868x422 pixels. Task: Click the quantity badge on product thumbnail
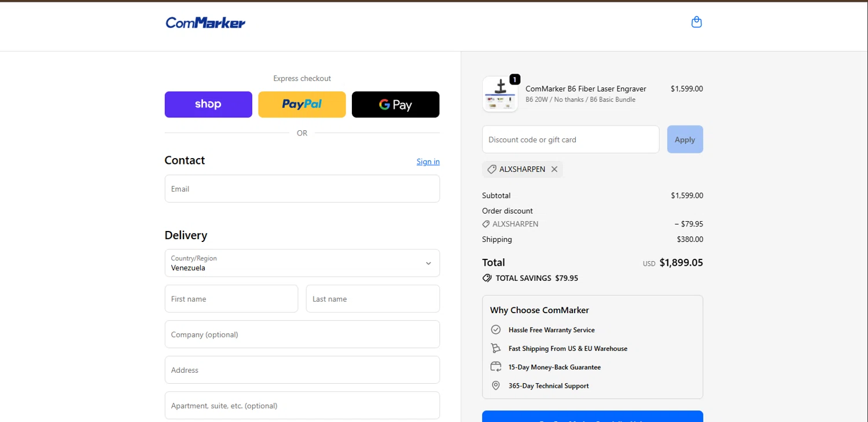[x=514, y=79]
